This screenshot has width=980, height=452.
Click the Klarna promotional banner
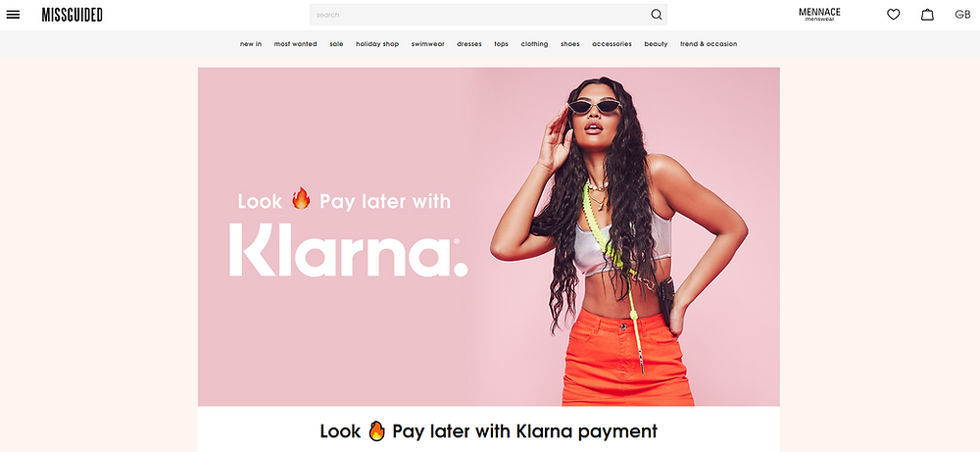click(x=489, y=237)
